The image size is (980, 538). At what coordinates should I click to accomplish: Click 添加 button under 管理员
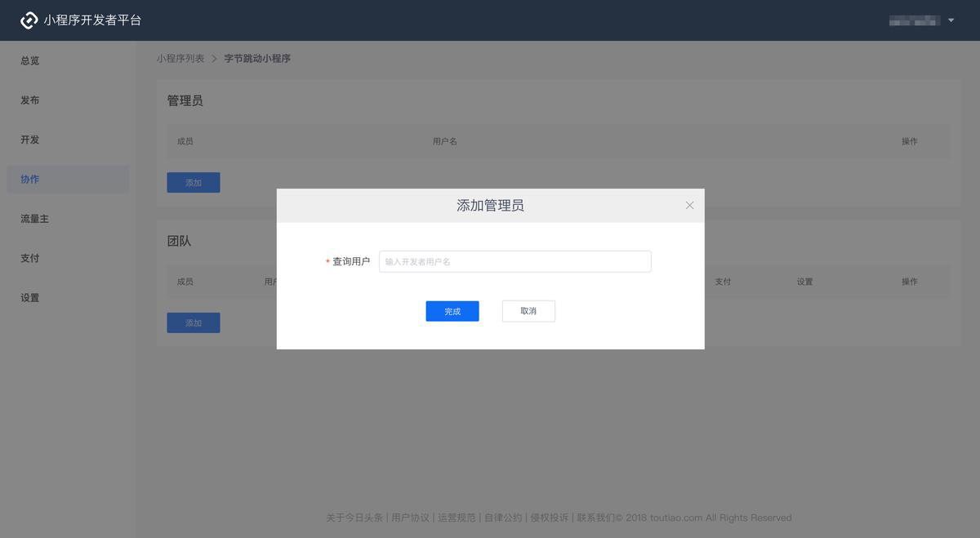pyautogui.click(x=194, y=183)
